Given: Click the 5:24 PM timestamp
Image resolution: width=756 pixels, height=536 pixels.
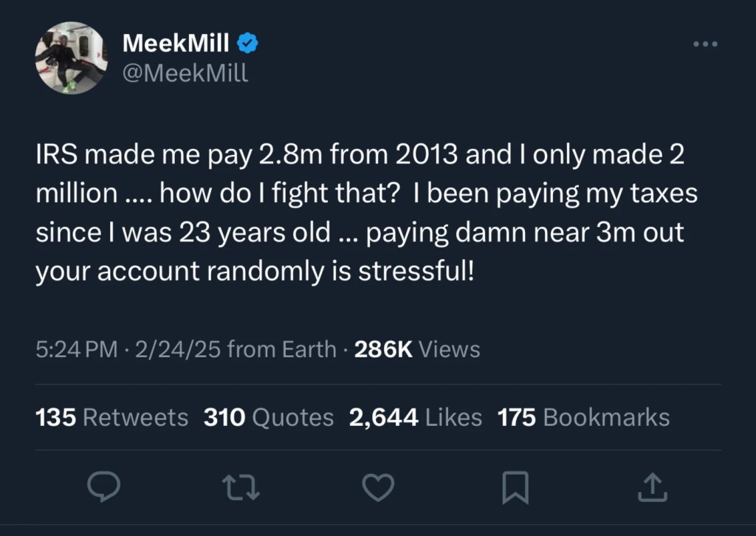Looking at the screenshot, I should [76, 349].
